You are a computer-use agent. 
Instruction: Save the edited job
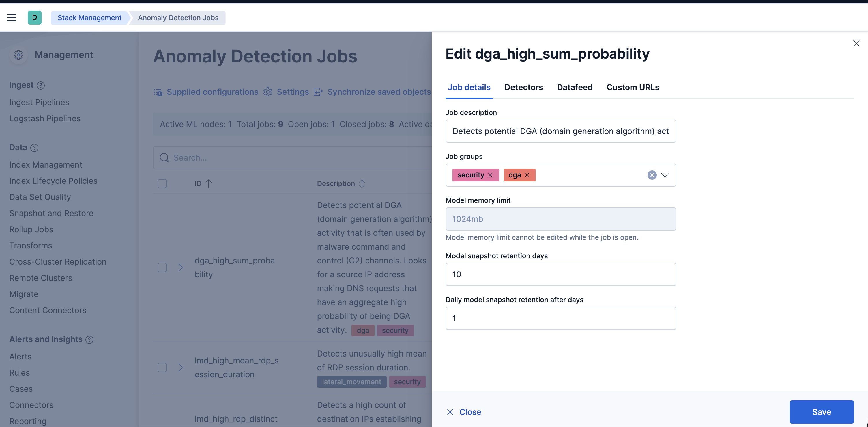[821, 412]
